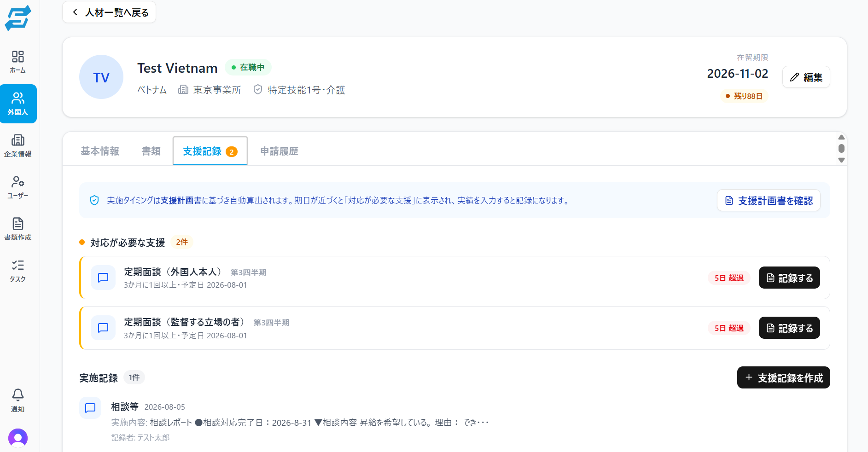Click the 実施内容 summary text
This screenshot has width=868, height=452.
(300, 422)
